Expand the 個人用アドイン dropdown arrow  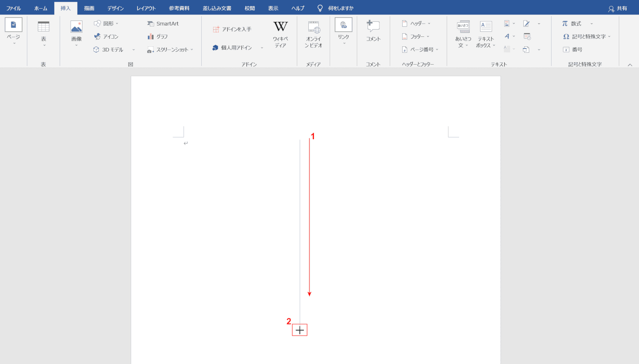pos(262,47)
